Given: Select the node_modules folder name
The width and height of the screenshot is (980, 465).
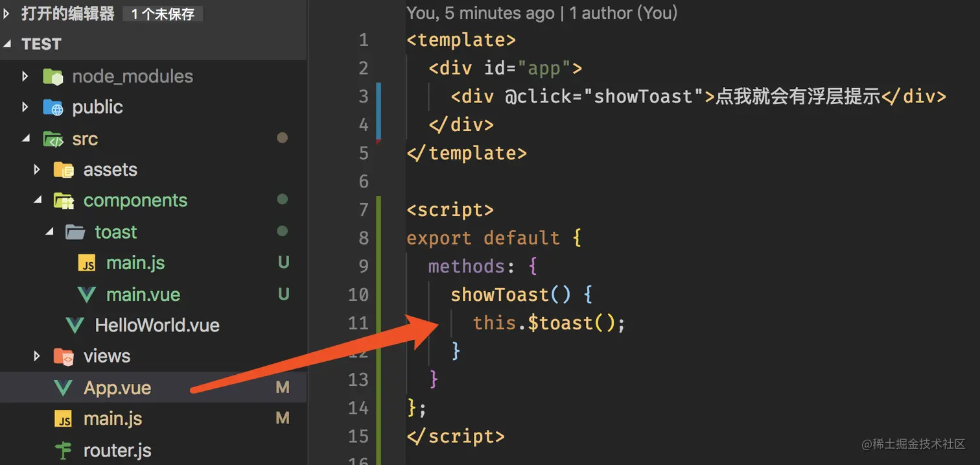Looking at the screenshot, I should pos(133,77).
